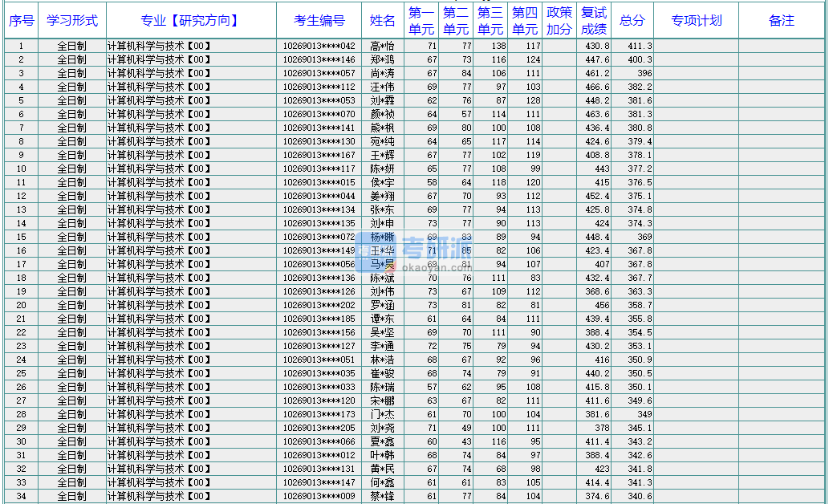
Task: Click the 复试成绩 column header
Action: click(594, 21)
